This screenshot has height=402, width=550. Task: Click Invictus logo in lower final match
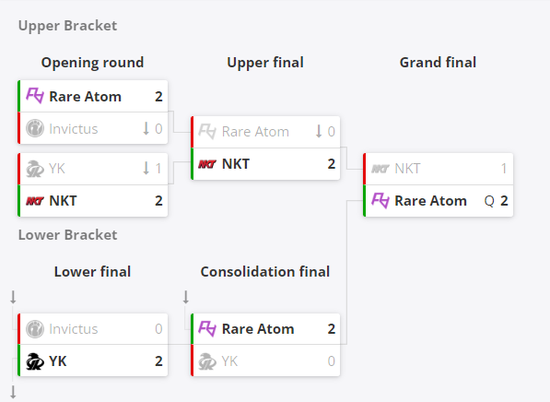point(35,329)
